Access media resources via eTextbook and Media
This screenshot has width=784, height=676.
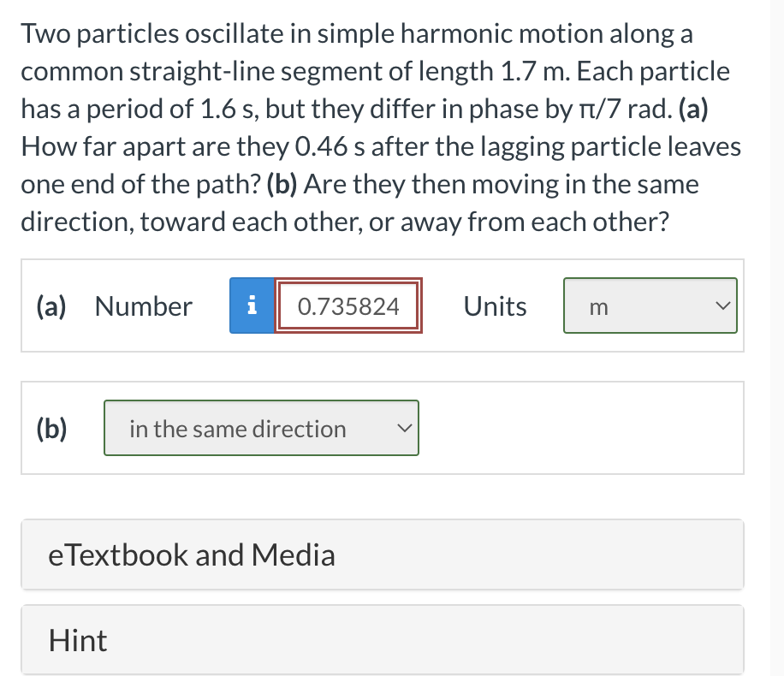382,554
